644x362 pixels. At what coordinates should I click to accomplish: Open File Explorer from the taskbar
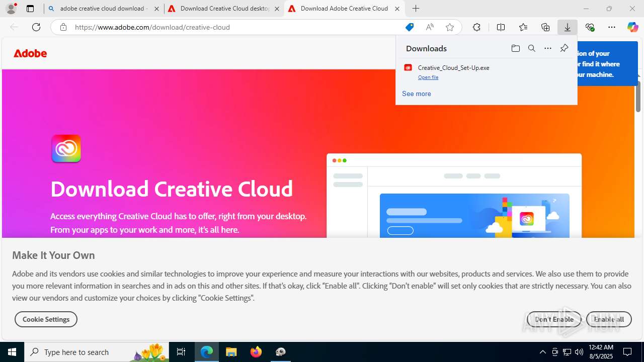231,352
